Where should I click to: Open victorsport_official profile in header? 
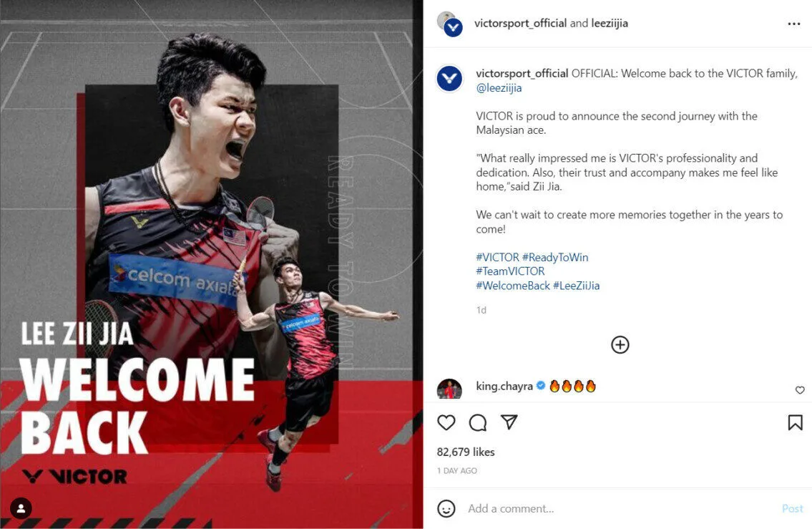520,24
